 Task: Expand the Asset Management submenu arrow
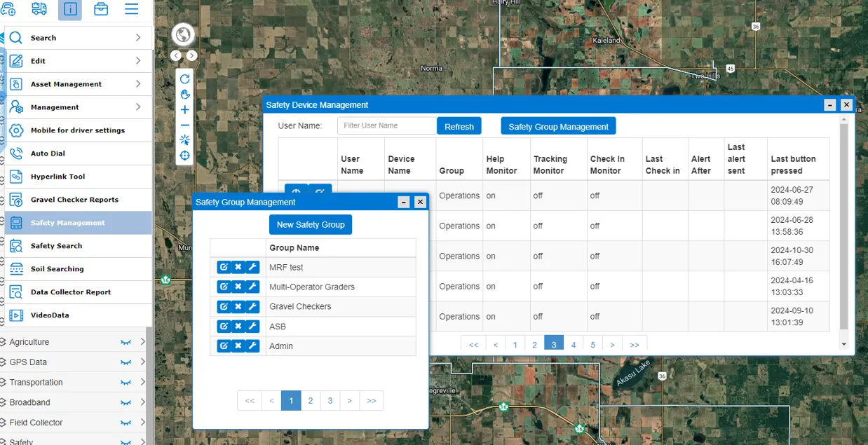[138, 84]
